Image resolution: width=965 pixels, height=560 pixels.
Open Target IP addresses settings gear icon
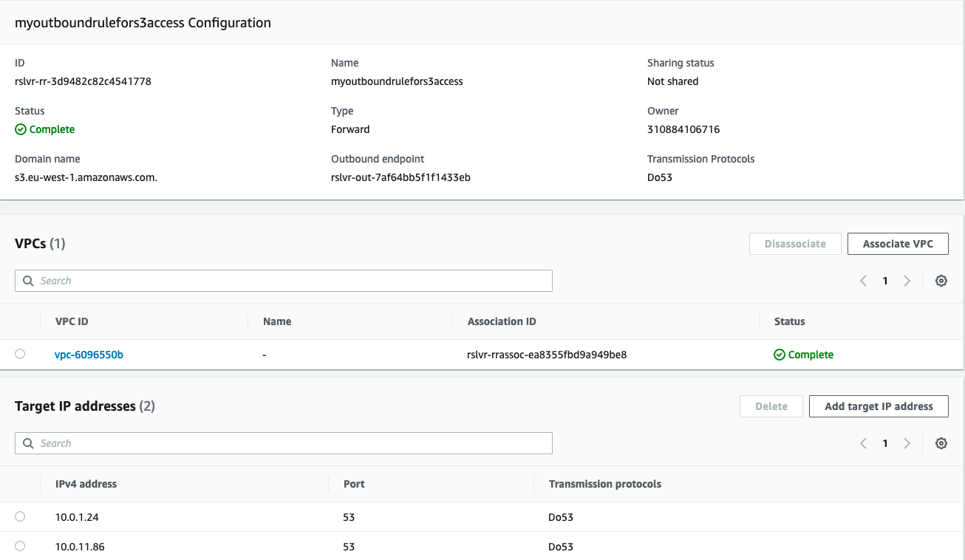tap(941, 443)
